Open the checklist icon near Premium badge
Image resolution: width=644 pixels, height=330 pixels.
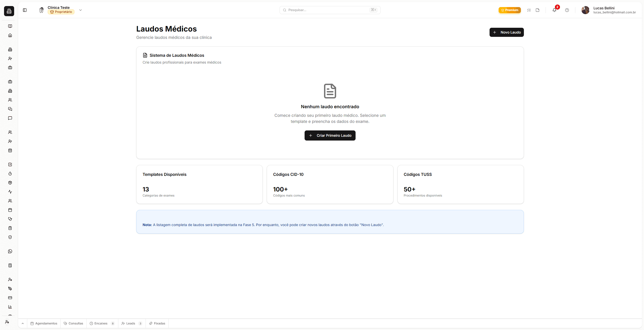point(529,10)
